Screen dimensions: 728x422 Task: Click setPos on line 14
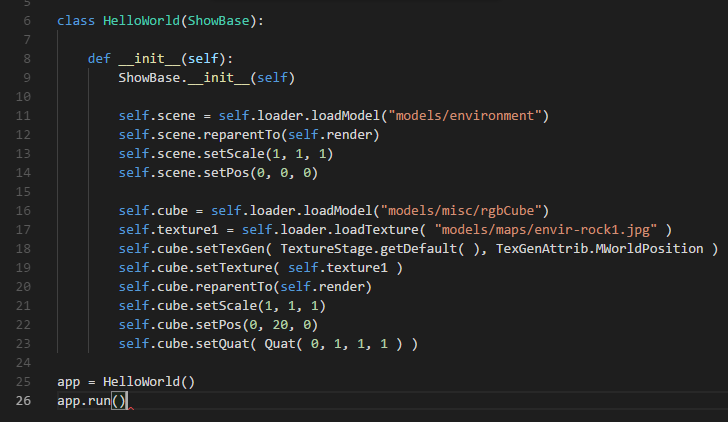coord(223,172)
